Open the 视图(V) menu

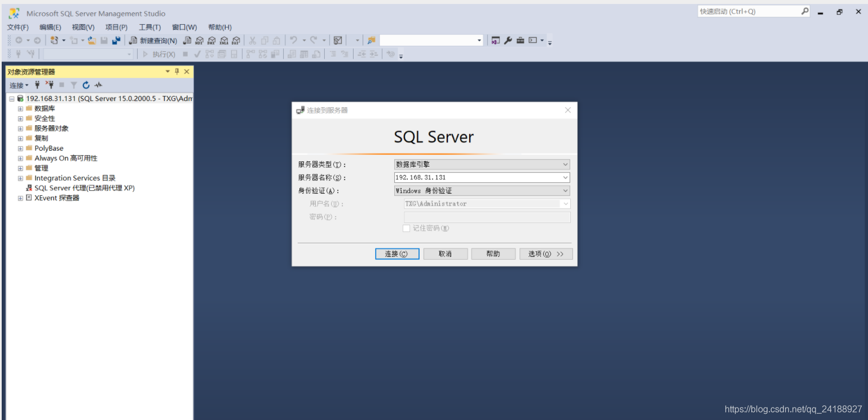(83, 27)
